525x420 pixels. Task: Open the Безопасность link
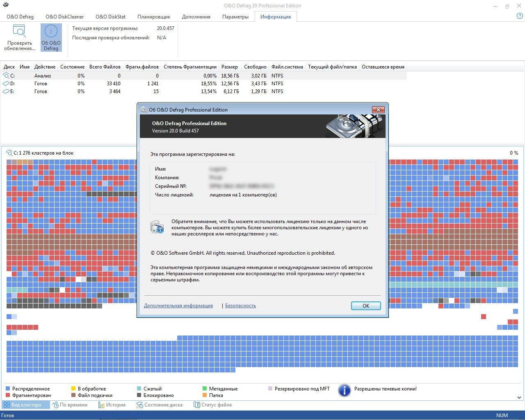[240, 306]
